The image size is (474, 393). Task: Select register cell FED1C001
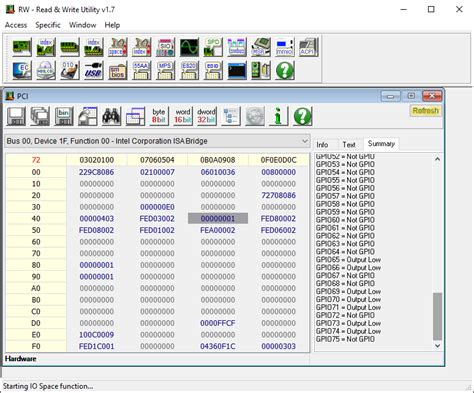tap(96, 346)
